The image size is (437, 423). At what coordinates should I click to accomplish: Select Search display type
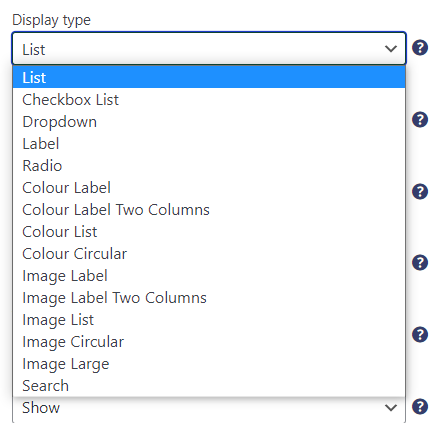click(x=209, y=385)
